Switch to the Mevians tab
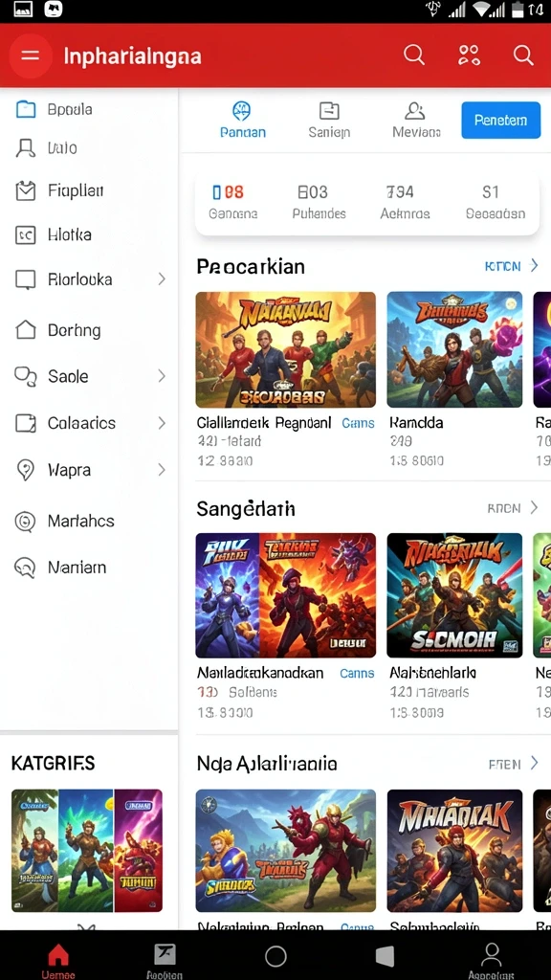 coord(416,120)
